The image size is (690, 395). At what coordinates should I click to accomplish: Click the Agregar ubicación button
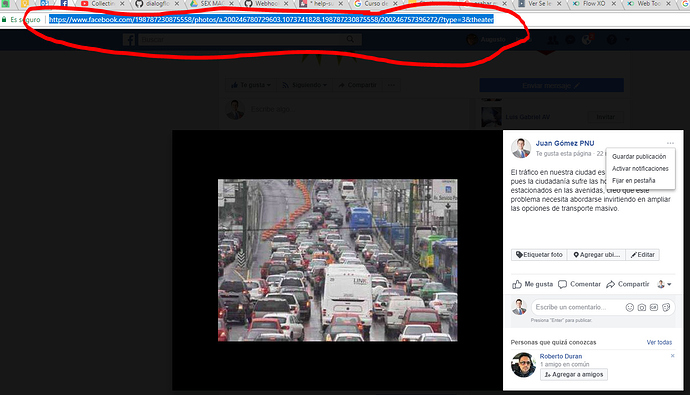(596, 255)
